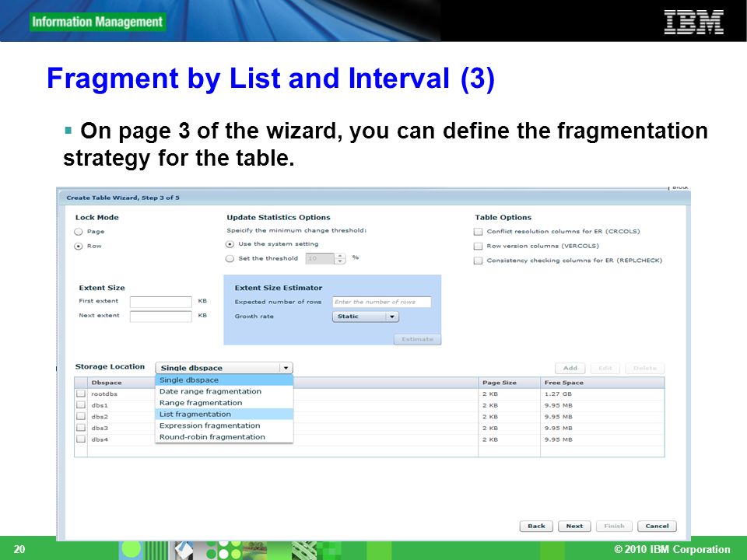Image resolution: width=747 pixels, height=560 pixels.
Task: Tick the dbs2 dbspace checkbox
Action: click(81, 417)
